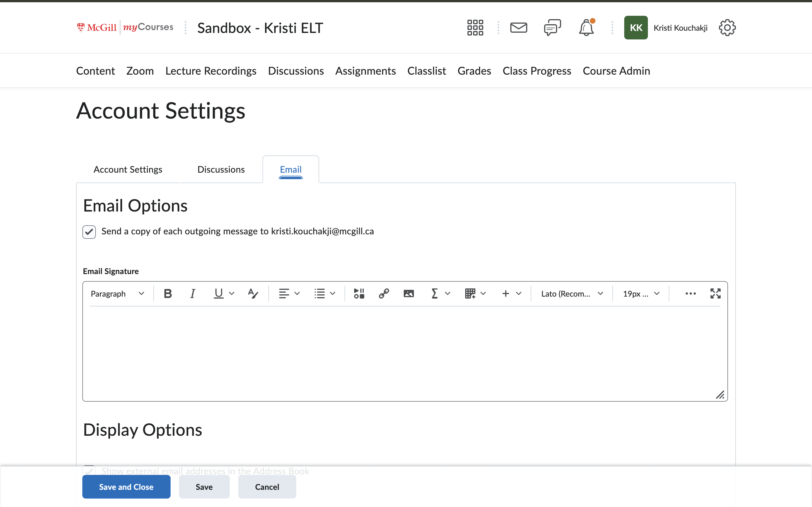Insert a Quicklink in the signature editor
Viewport: 812px width, 507px height.
pyautogui.click(x=383, y=293)
